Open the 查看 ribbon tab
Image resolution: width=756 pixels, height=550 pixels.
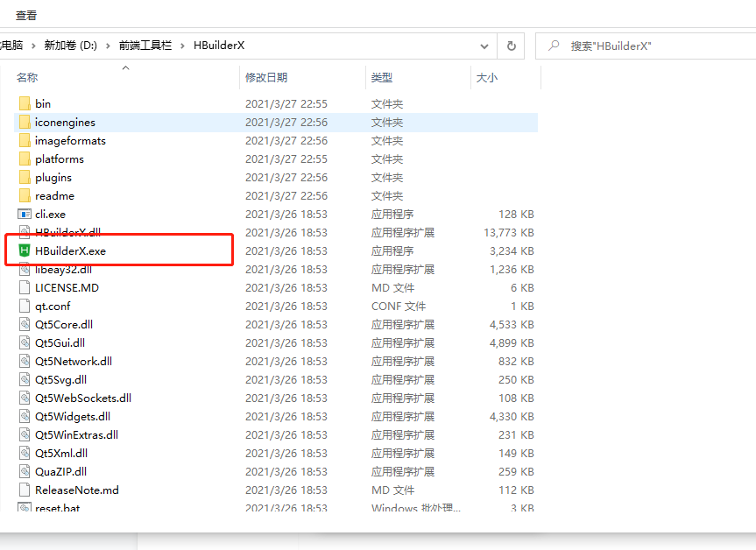(26, 16)
